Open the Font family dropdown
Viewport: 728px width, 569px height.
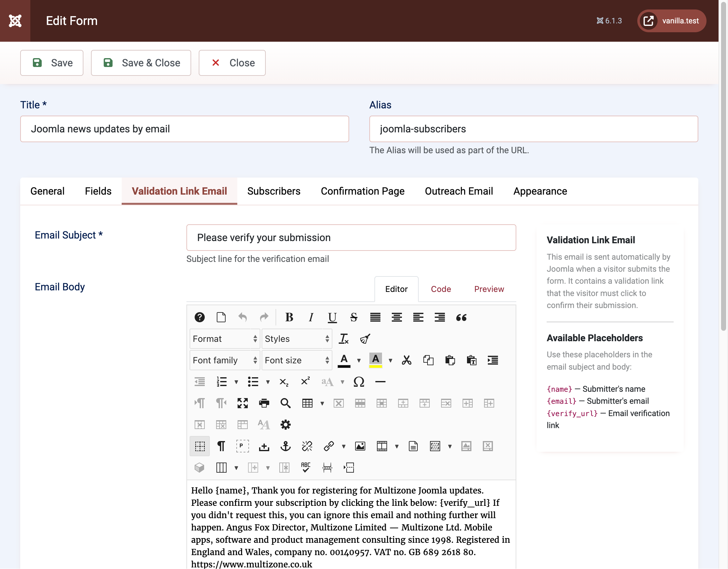tap(225, 360)
